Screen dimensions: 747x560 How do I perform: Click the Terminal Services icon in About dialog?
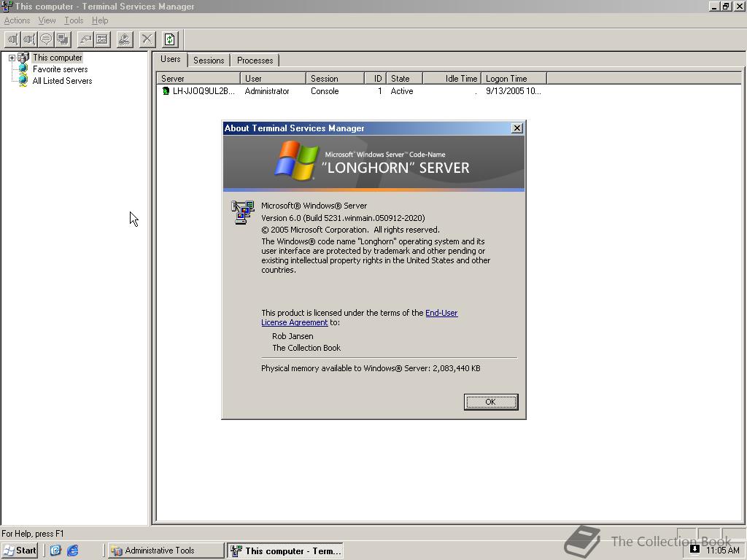[243, 212]
